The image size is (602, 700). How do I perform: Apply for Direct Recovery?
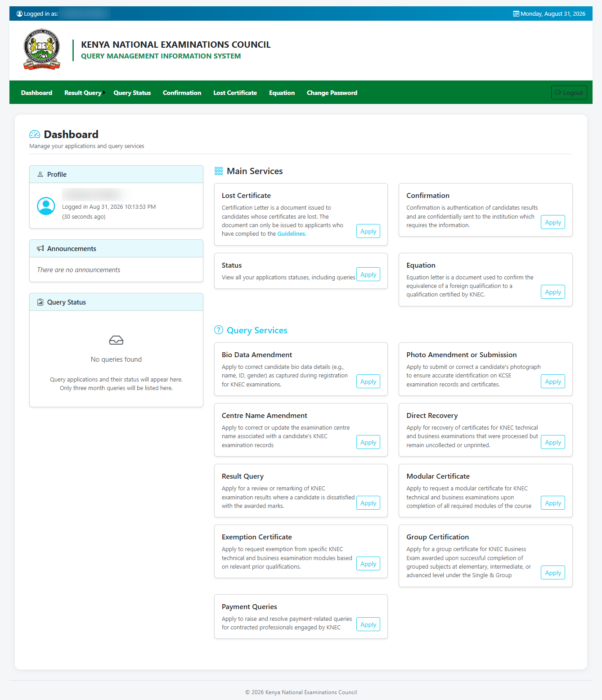click(x=553, y=442)
